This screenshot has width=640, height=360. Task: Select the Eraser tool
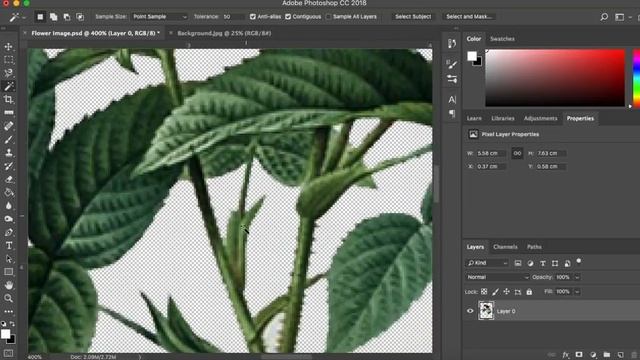pyautogui.click(x=8, y=179)
